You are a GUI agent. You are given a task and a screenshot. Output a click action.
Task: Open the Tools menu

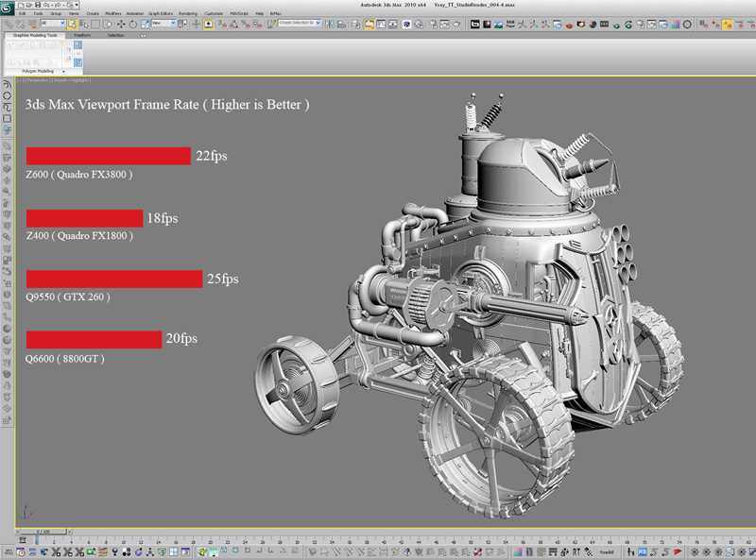point(38,13)
